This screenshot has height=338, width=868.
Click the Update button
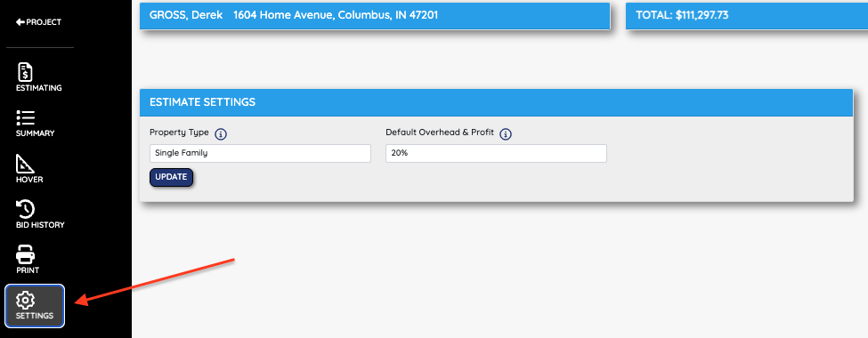coord(171,178)
